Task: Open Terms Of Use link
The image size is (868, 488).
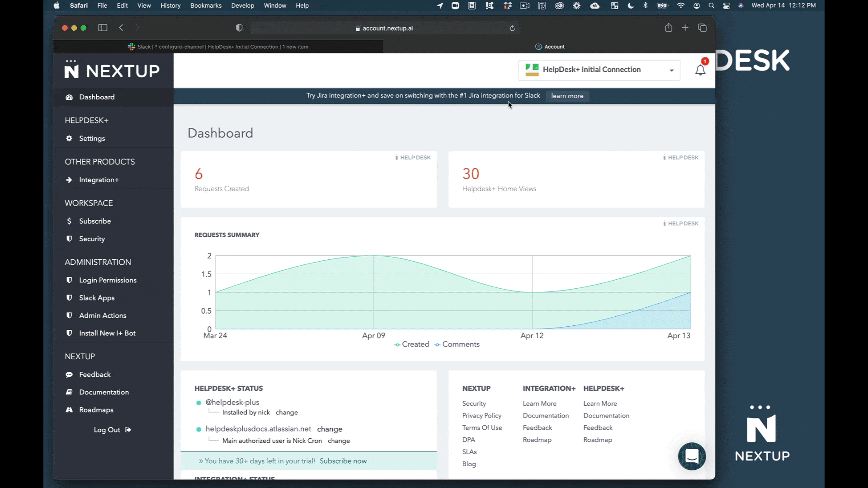Action: (x=482, y=427)
